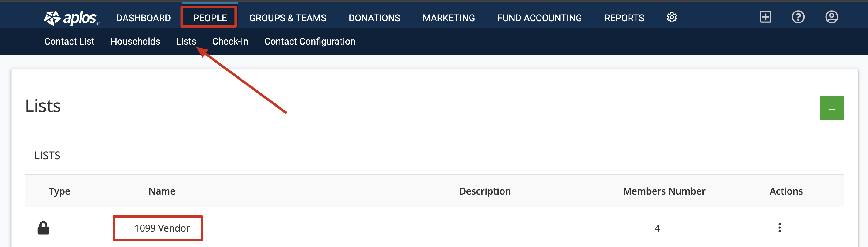Image resolution: width=868 pixels, height=247 pixels.
Task: Click the lock icon for 1099 Vendor
Action: (43, 228)
